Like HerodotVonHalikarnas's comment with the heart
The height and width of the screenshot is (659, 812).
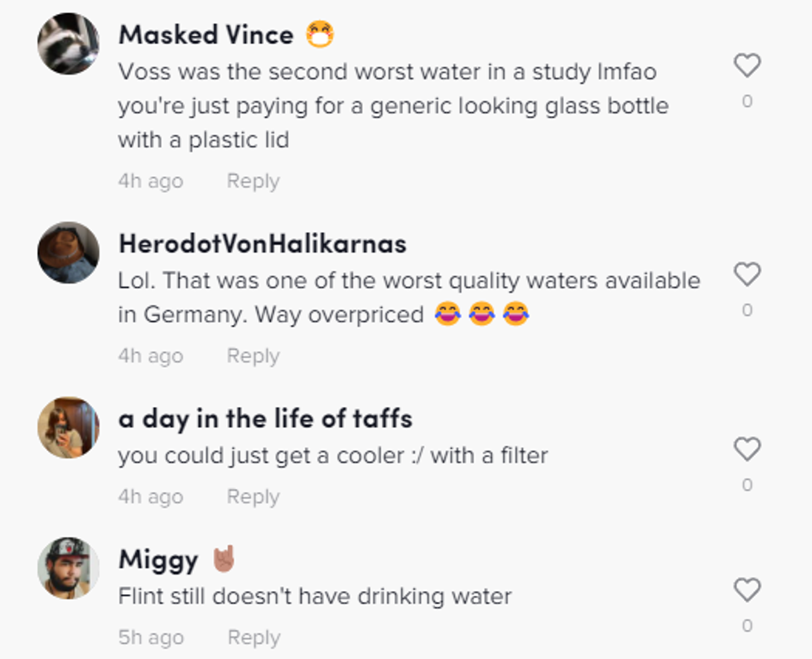pyautogui.click(x=747, y=274)
